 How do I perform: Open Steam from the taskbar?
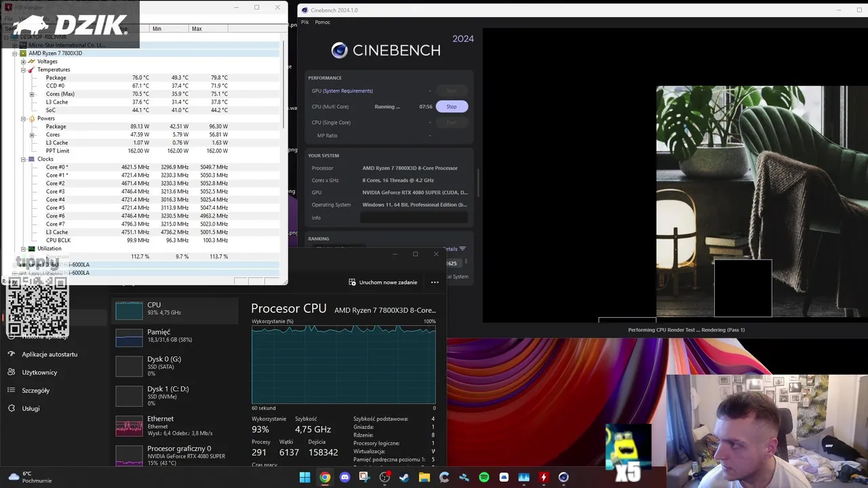pos(404,477)
